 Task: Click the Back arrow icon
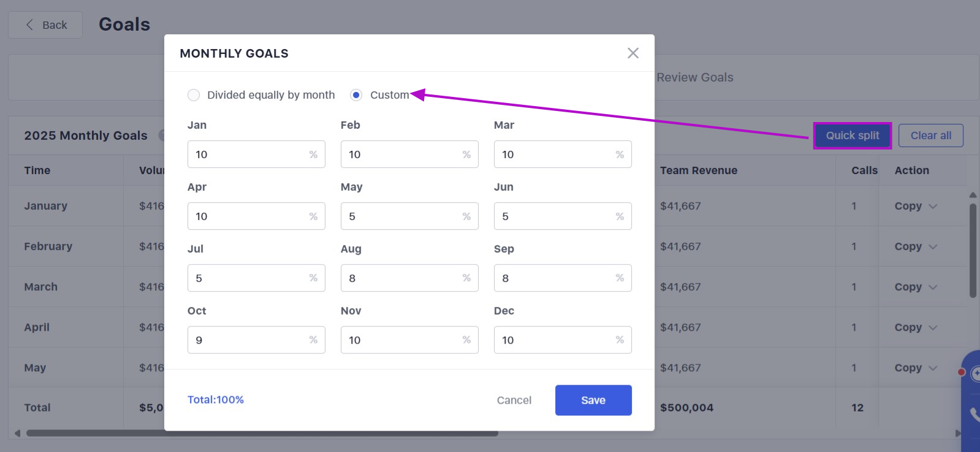point(29,25)
